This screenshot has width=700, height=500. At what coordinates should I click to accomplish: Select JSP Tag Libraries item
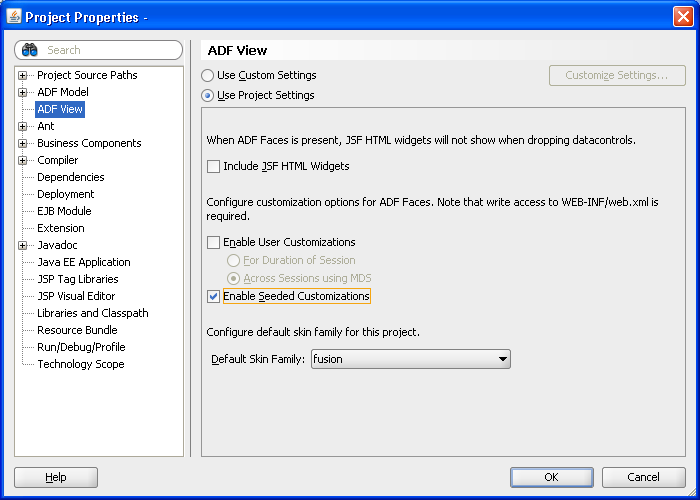(78, 279)
